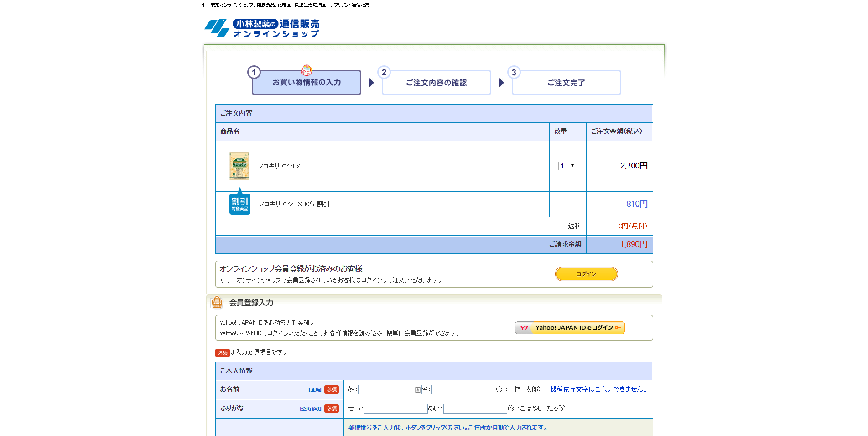Click the 必須 badge in お名前 row

click(x=332, y=389)
